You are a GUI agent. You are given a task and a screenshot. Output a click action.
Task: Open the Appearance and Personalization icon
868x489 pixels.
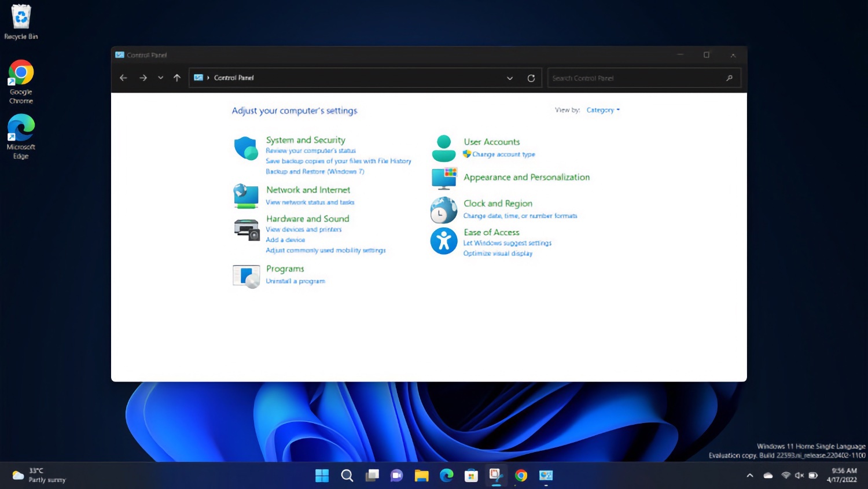(444, 178)
